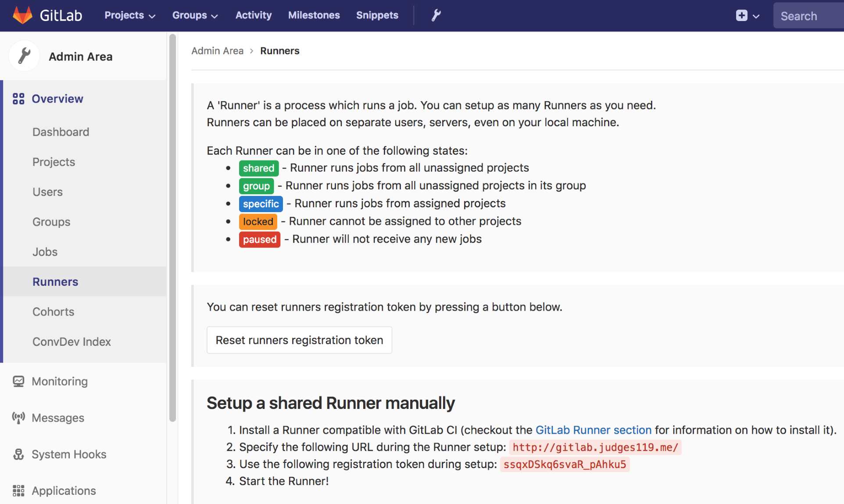Select Users in the sidebar
Screen dimensions: 844x504
pos(47,192)
